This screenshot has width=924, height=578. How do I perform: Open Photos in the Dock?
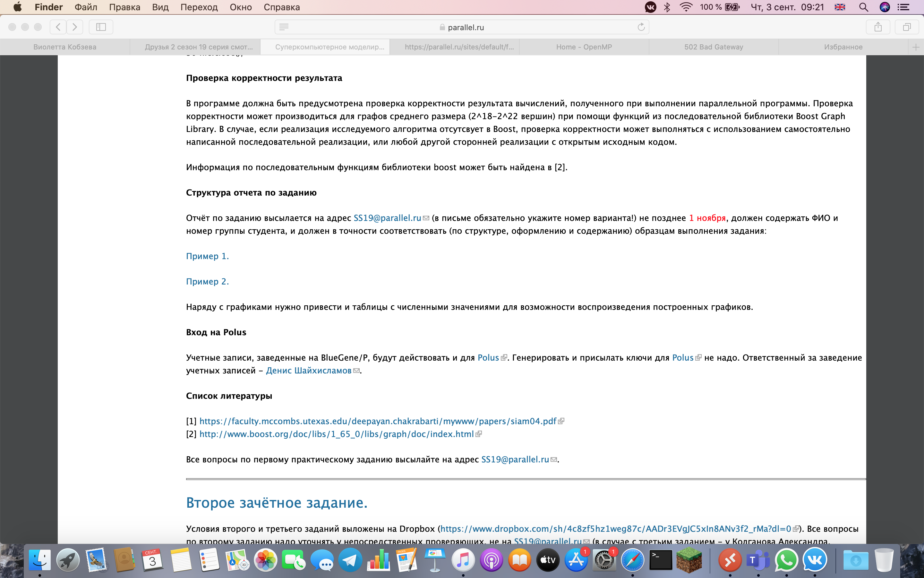pyautogui.click(x=265, y=560)
